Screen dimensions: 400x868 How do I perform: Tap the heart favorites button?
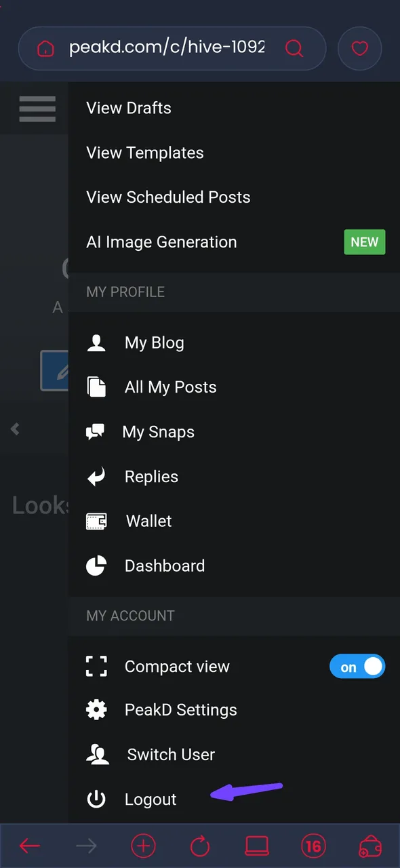pyautogui.click(x=359, y=49)
